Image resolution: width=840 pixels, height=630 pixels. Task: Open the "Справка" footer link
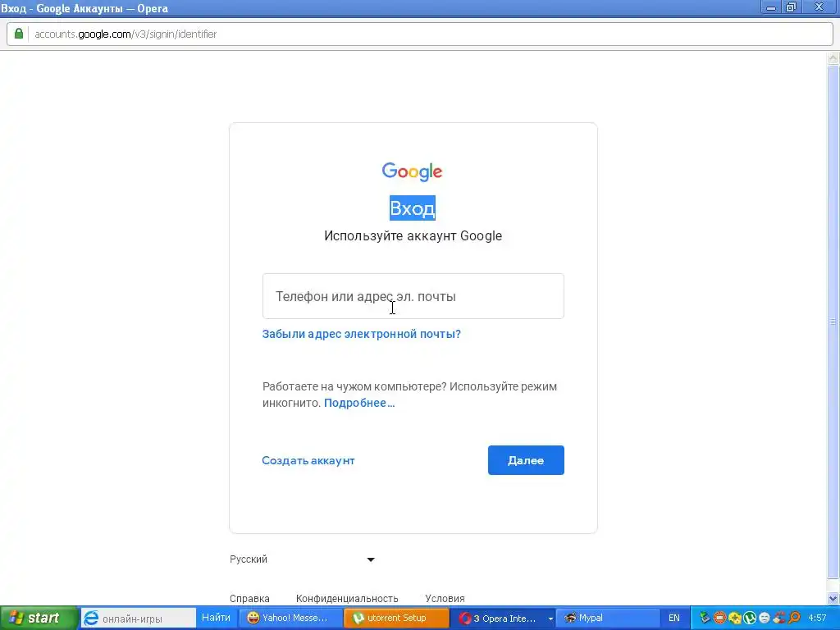(249, 598)
